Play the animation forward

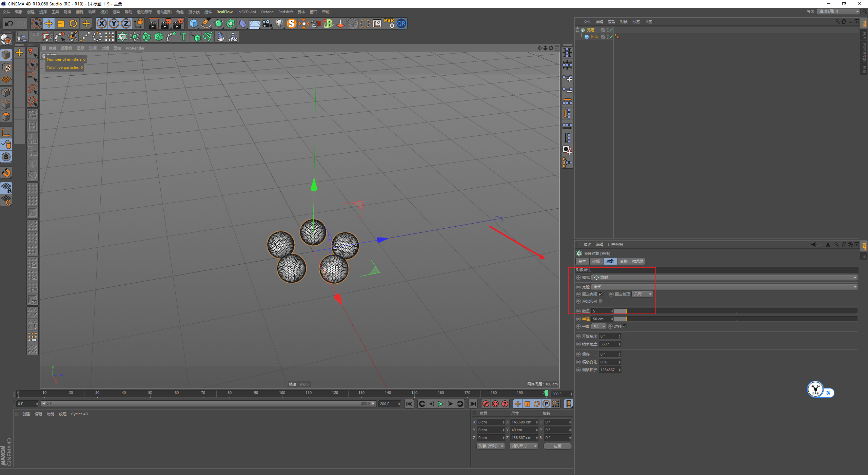point(441,404)
